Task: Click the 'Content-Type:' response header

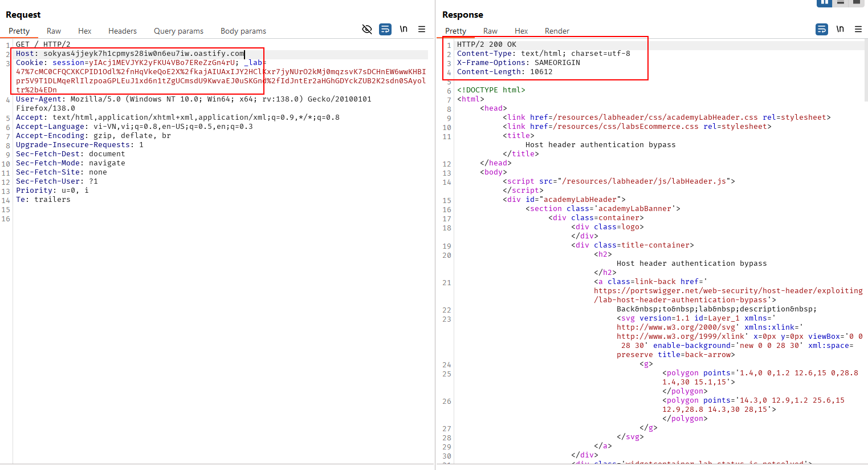Action: click(544, 54)
